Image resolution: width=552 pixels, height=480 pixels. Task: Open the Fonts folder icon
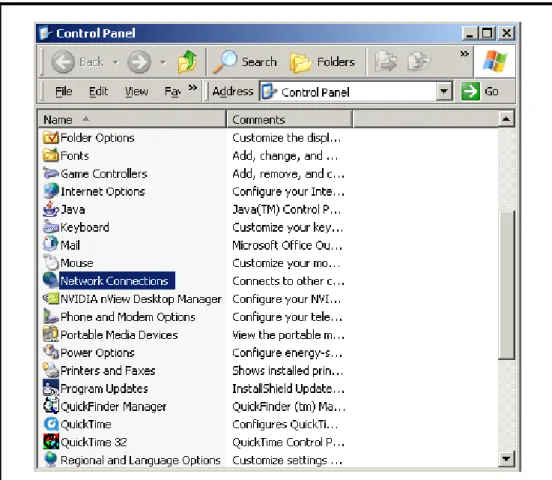point(51,155)
